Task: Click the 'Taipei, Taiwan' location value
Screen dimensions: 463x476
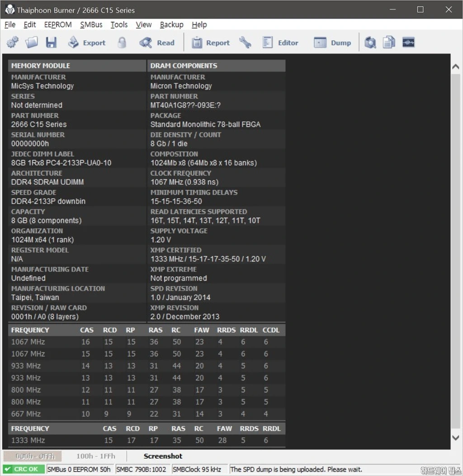Action: pyautogui.click(x=35, y=297)
